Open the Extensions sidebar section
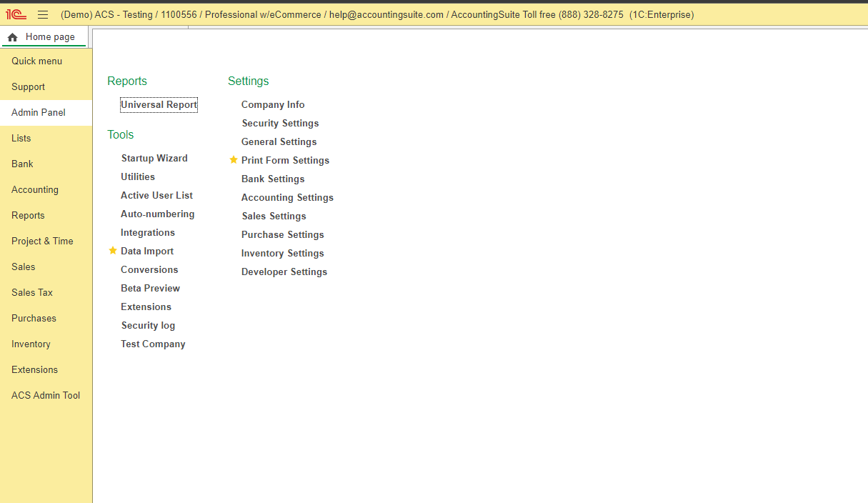 [x=46, y=370]
